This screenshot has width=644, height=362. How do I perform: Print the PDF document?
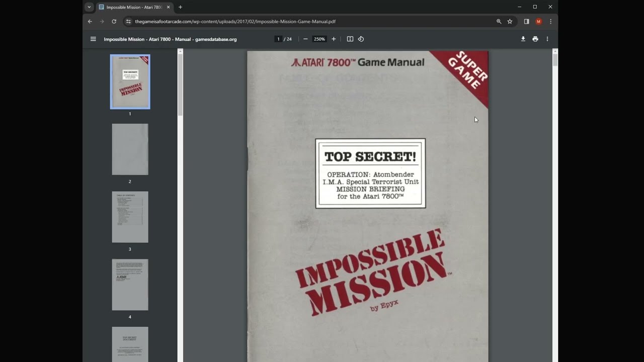click(535, 39)
